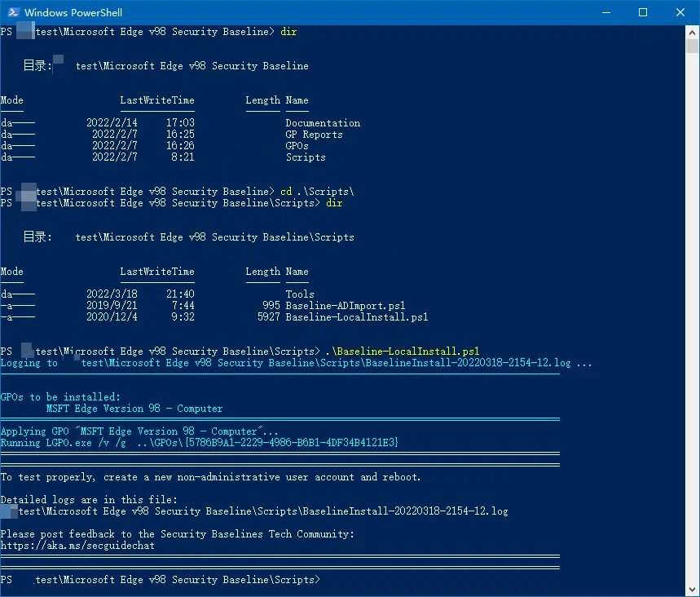Click the final empty Scripts> prompt line

[161, 580]
